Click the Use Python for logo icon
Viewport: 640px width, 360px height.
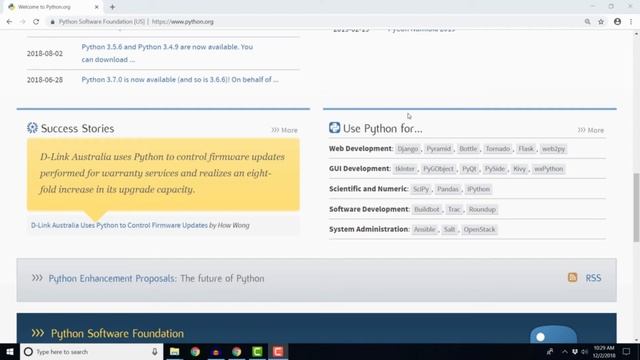[334, 128]
